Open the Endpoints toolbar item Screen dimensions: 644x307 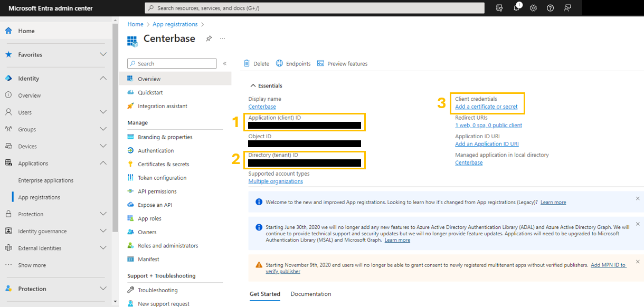293,63
